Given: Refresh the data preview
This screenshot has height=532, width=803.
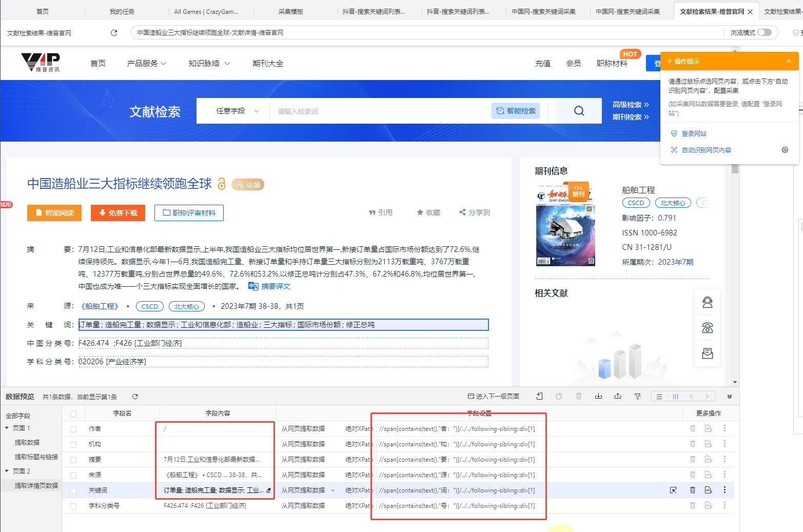Looking at the screenshot, I should (135, 397).
